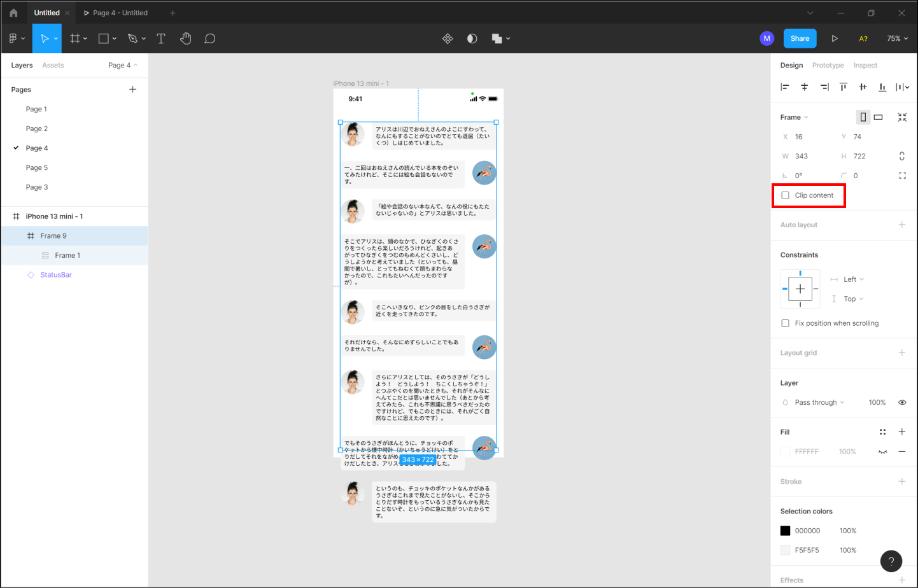Switch to the Prototype tab

(x=828, y=66)
